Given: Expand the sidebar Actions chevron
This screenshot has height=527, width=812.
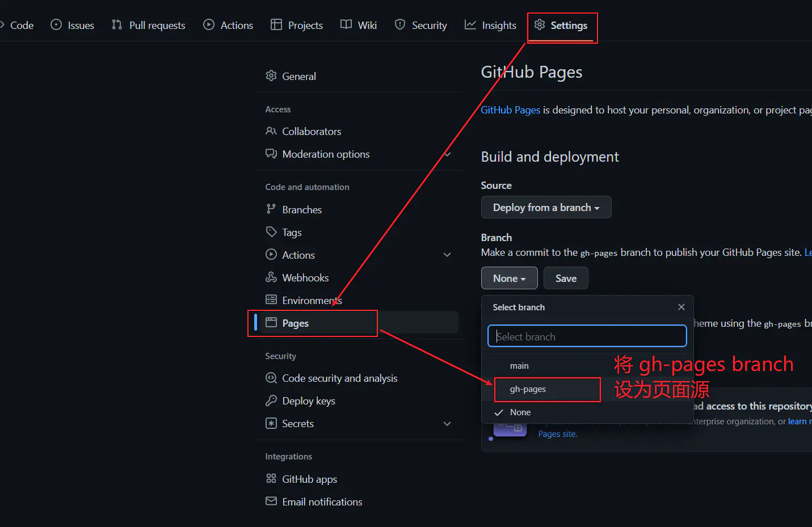Looking at the screenshot, I should pos(447,255).
